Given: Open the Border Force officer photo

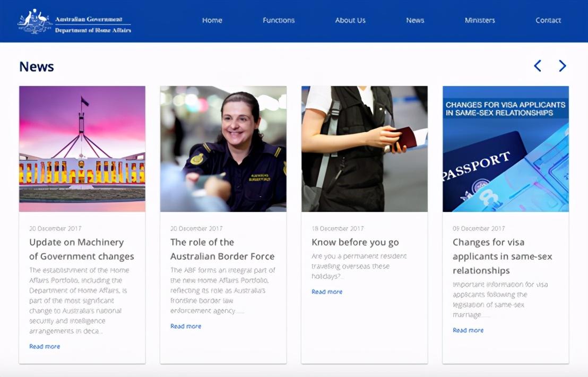Looking at the screenshot, I should click(x=223, y=149).
